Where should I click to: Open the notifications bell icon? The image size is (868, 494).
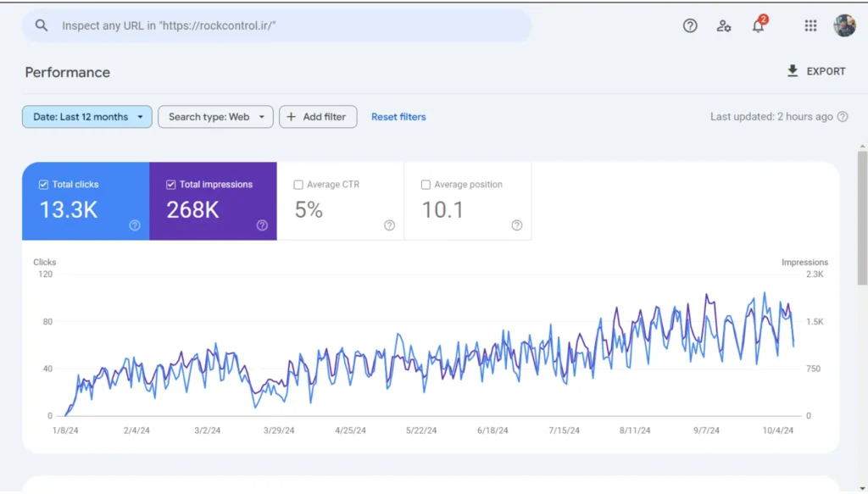click(x=759, y=25)
